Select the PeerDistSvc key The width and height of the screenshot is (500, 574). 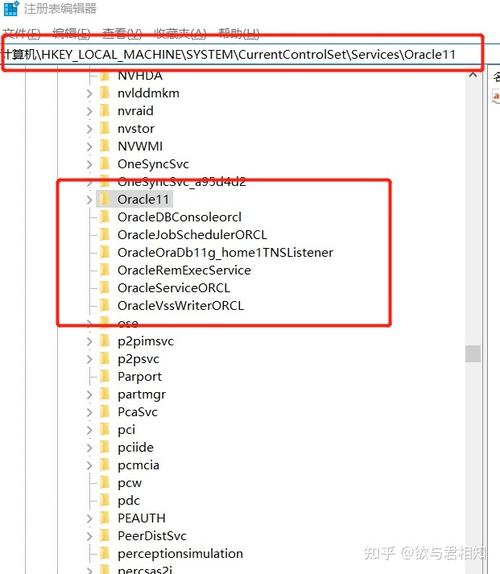point(152,536)
